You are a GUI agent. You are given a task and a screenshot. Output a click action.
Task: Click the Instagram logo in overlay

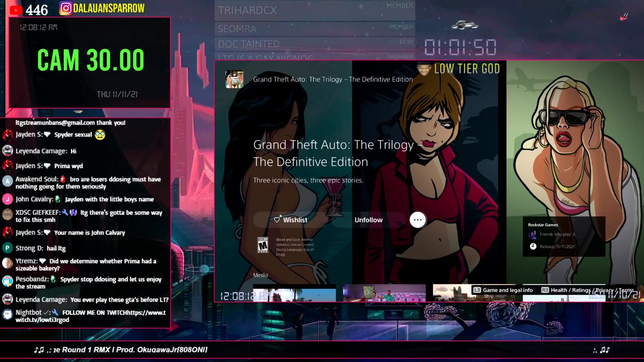(65, 9)
